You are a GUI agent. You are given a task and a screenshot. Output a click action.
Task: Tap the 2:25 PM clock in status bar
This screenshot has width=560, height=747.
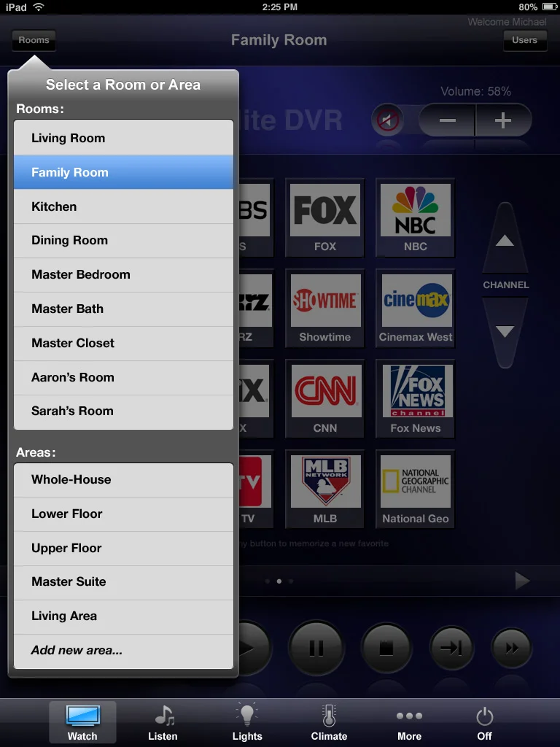point(279,7)
